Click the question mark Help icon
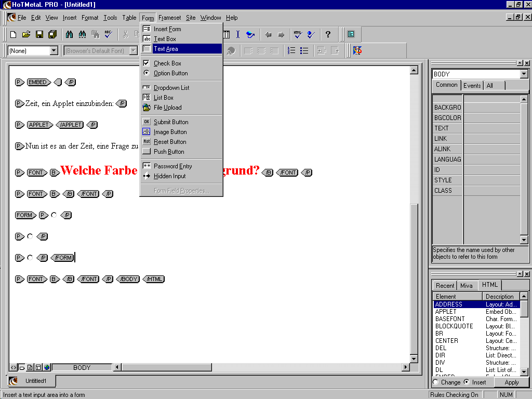Image resolution: width=532 pixels, height=399 pixels. [328, 35]
